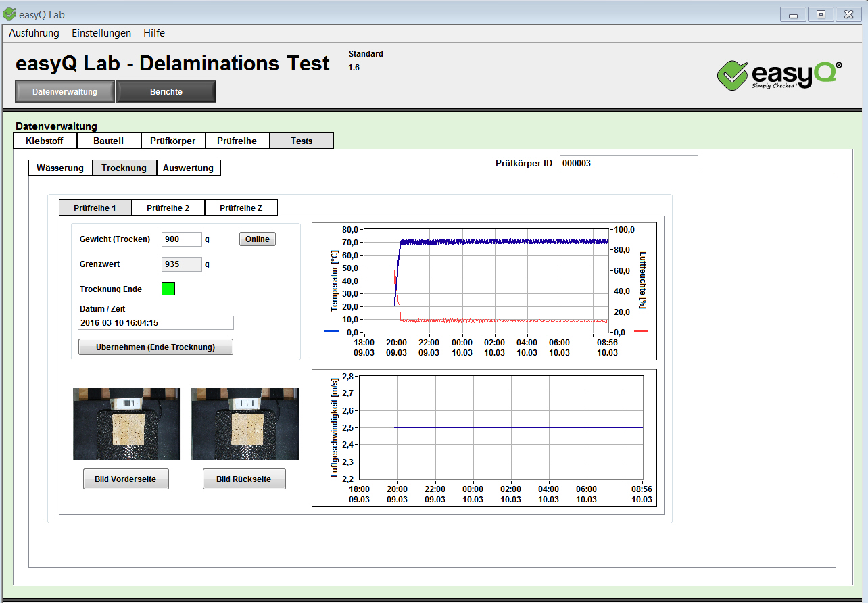Click the Trocknung Ende label
Screen dimensions: 868x603
coord(111,289)
